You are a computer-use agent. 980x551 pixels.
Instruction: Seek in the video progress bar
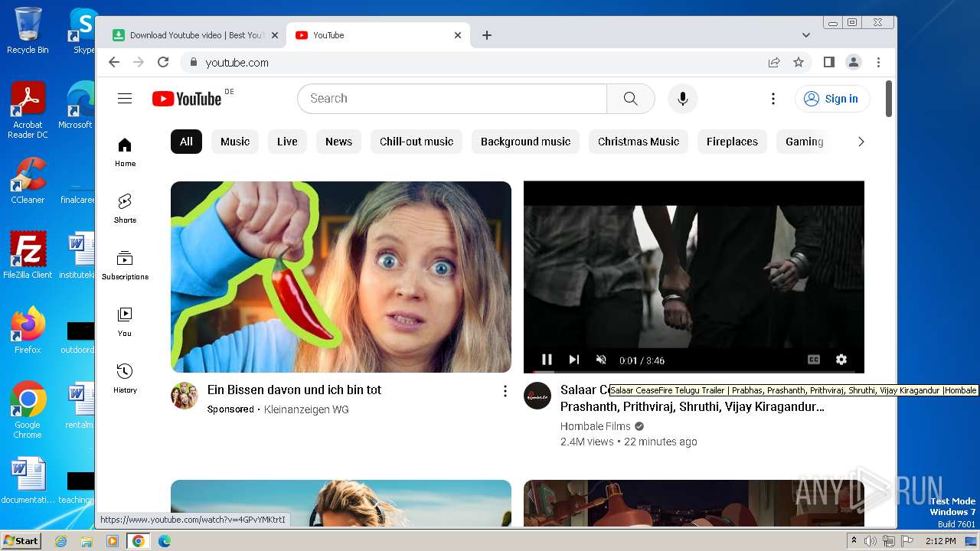[694, 372]
